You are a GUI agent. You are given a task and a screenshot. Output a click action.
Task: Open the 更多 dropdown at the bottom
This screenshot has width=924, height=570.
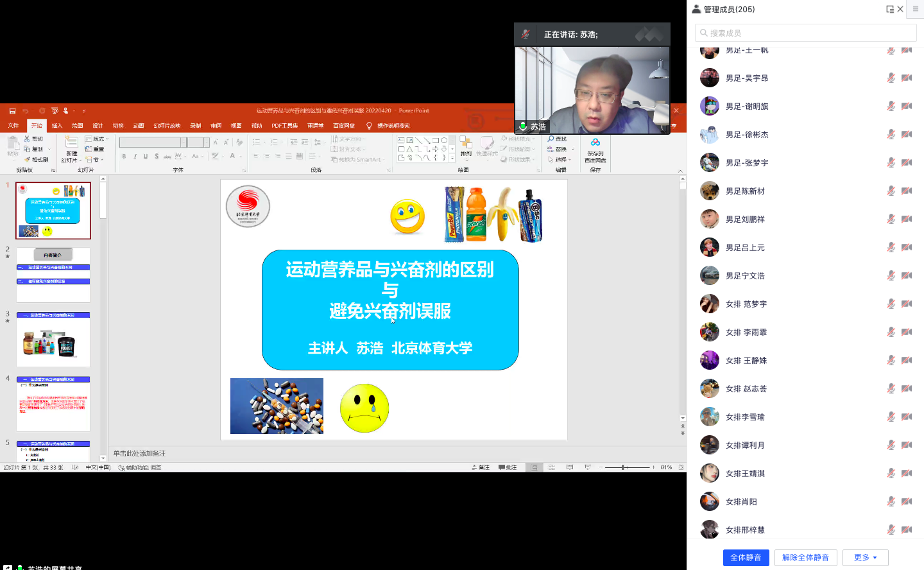click(x=865, y=557)
